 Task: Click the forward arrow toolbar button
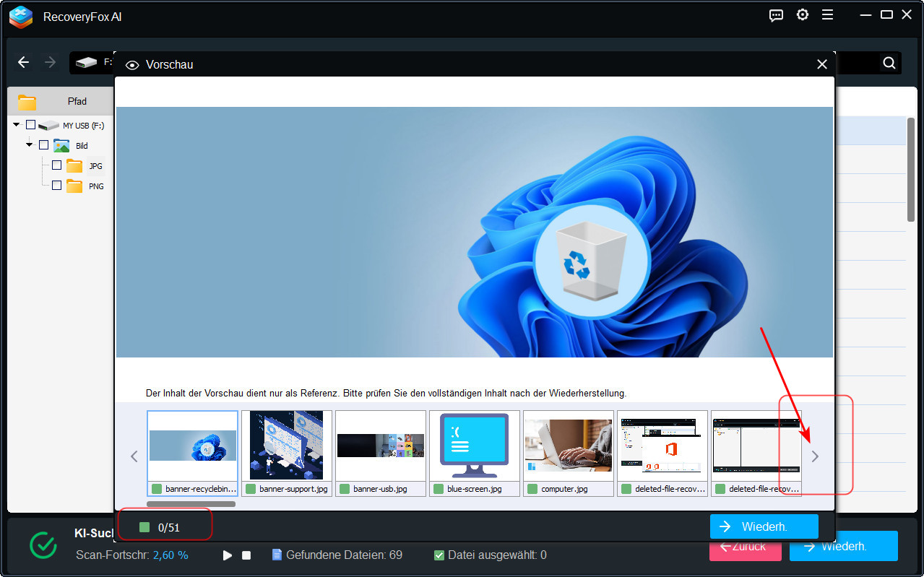pyautogui.click(x=50, y=62)
